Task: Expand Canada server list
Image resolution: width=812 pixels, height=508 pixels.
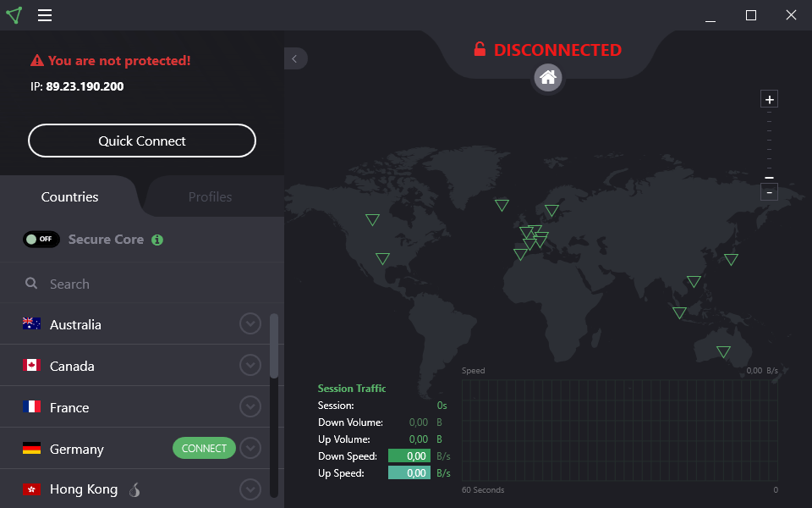Action: point(250,365)
